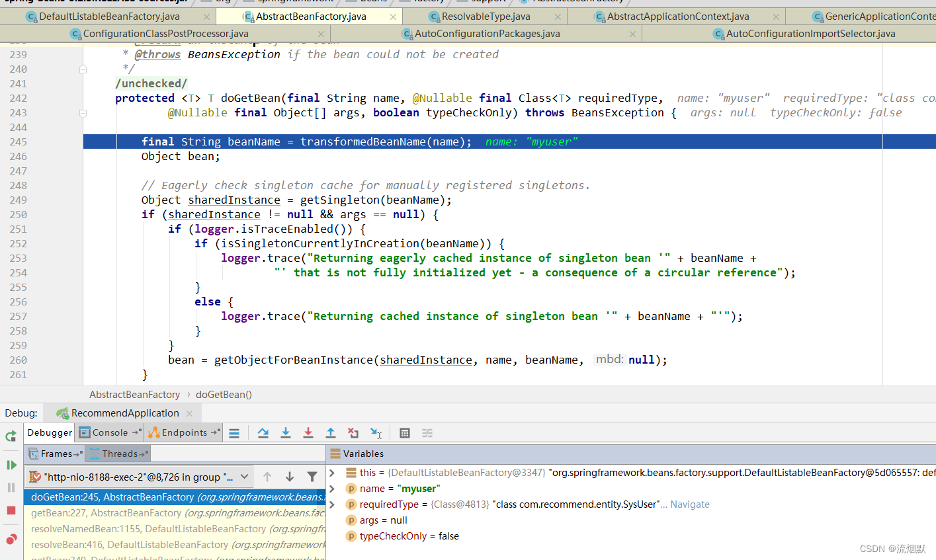Switch to ConfigurationClassPostProcessor.java tab

click(165, 33)
